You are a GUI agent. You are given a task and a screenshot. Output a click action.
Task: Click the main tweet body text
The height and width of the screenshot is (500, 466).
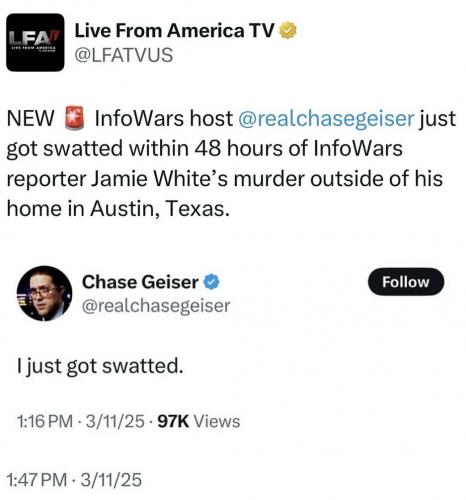point(231,163)
